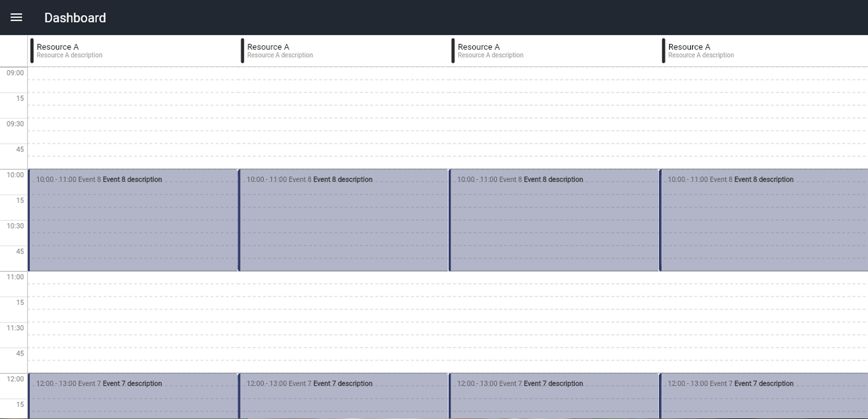Click the 11:30 time label
The image size is (868, 419).
click(15, 328)
